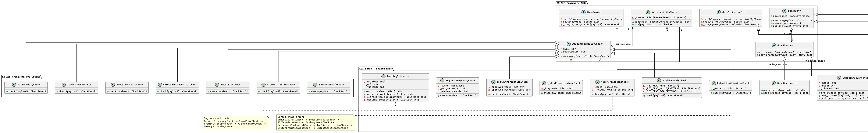Click the class icon of PromptInjectionCheck

pos(263,85)
